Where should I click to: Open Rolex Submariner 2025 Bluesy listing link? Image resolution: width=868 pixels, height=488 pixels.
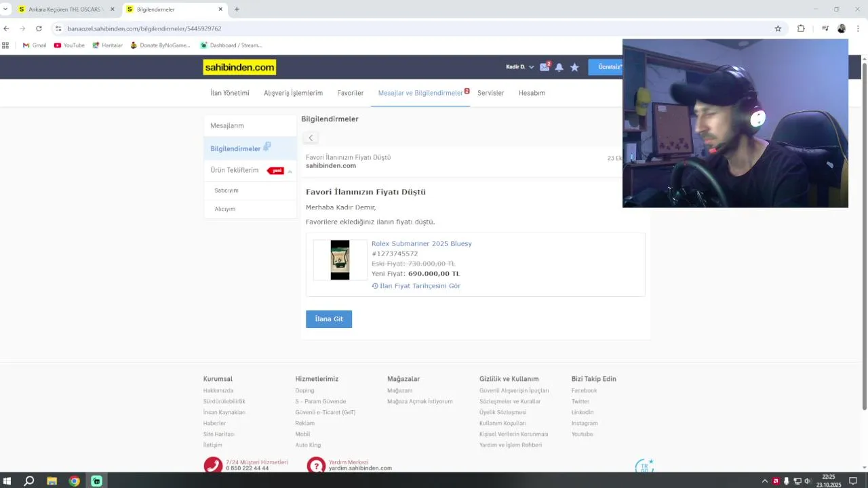pos(421,243)
